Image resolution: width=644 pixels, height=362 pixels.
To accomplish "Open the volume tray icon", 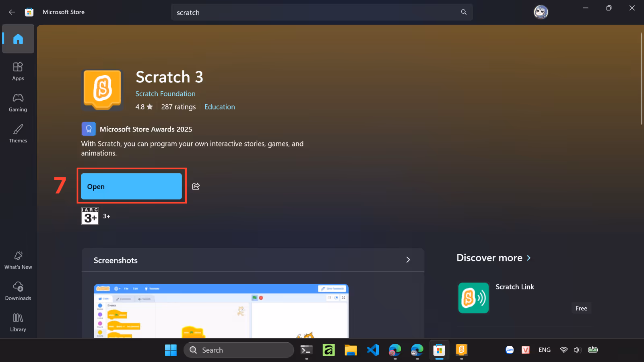I will click(577, 350).
